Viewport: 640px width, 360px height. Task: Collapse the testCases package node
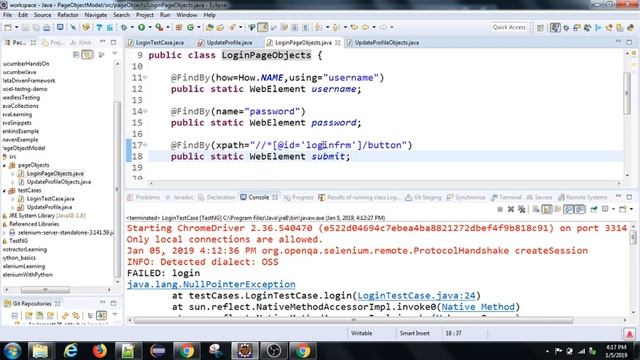click(4, 191)
